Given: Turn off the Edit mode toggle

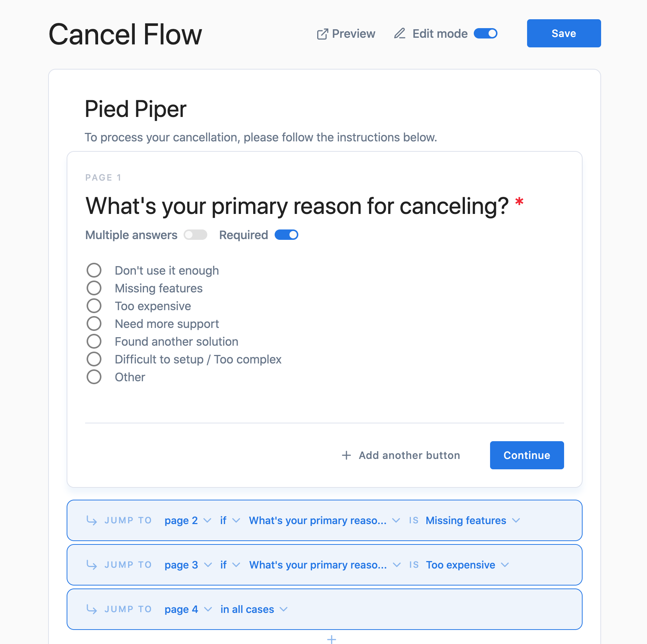Looking at the screenshot, I should [x=486, y=34].
